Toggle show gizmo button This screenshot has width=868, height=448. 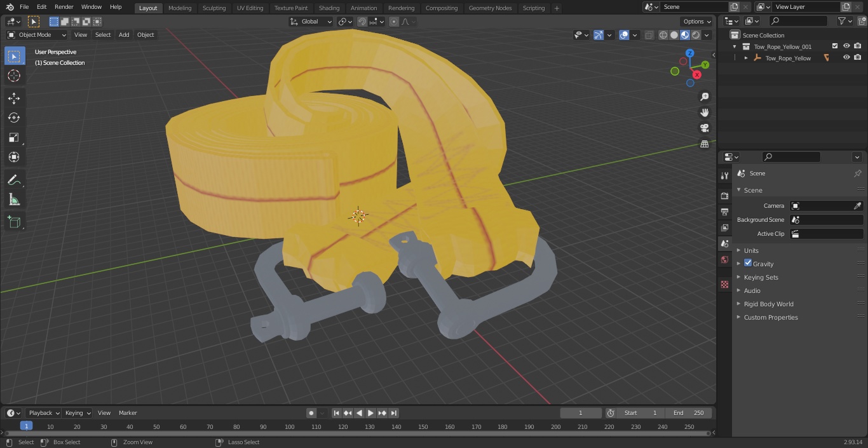point(599,35)
